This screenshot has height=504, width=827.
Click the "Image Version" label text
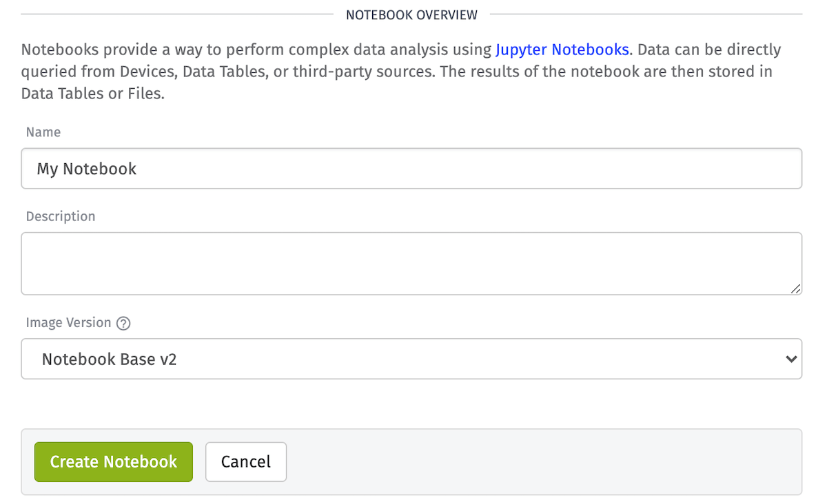[68, 323]
